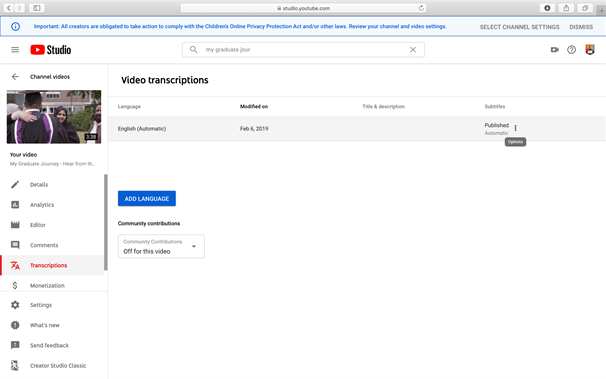Open the hamburger navigation menu
The width and height of the screenshot is (606, 379).
15,50
